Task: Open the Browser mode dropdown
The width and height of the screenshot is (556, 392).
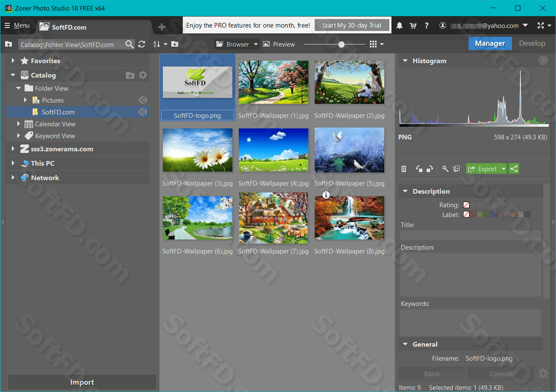Action: pos(237,44)
